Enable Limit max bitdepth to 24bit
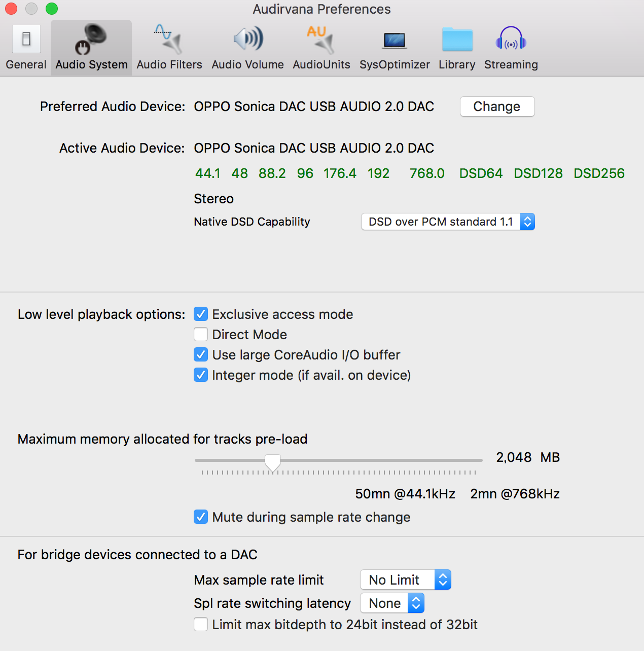This screenshot has width=644, height=651. point(201,625)
